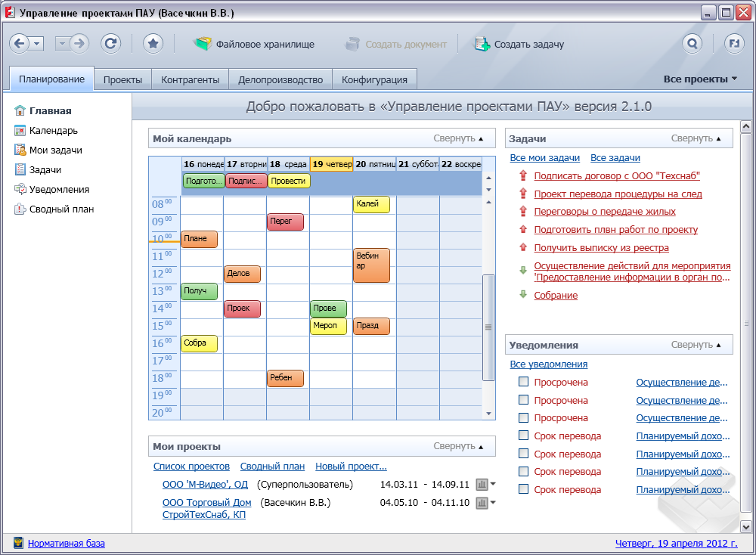Switch to the Конфигурация tab
Screen dimensions: 756x555
coord(374,80)
